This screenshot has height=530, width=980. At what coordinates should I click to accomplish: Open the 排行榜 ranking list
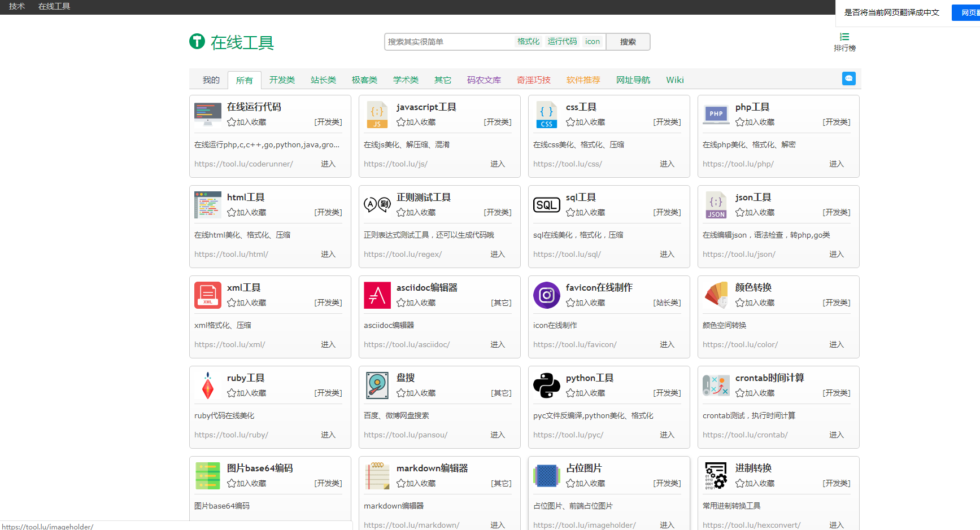click(844, 42)
